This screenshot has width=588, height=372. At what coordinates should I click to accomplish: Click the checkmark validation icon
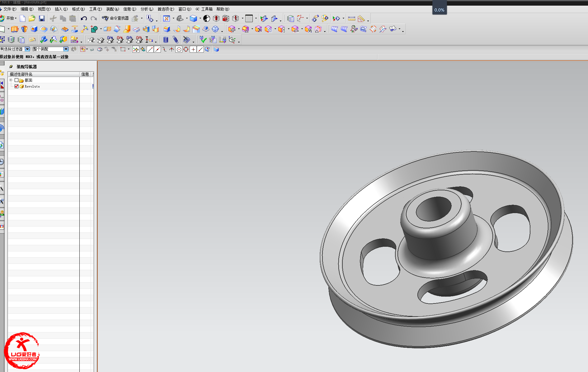coord(203,40)
